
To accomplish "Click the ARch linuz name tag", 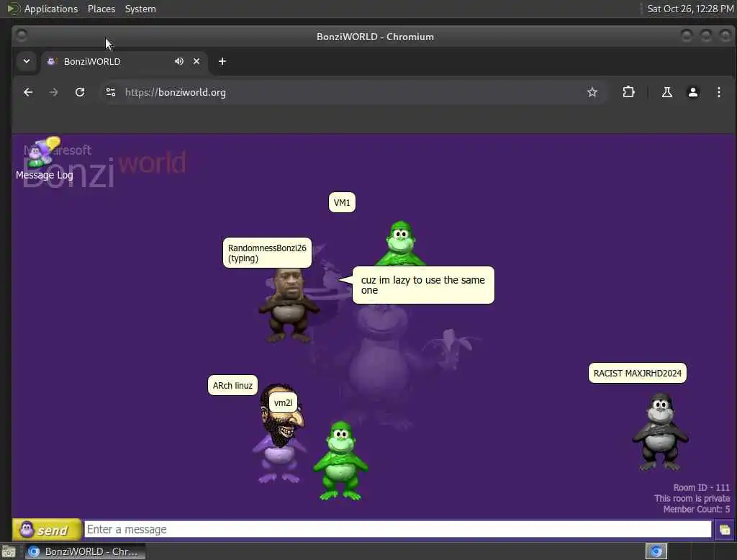I will pyautogui.click(x=232, y=386).
